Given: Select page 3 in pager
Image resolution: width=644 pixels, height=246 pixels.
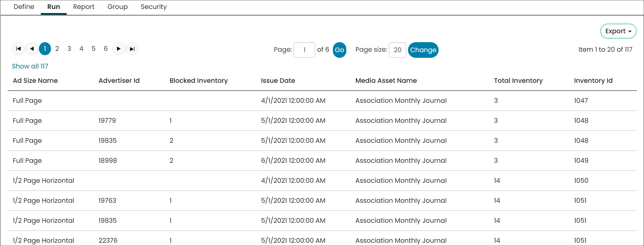Looking at the screenshot, I should click(x=69, y=49).
